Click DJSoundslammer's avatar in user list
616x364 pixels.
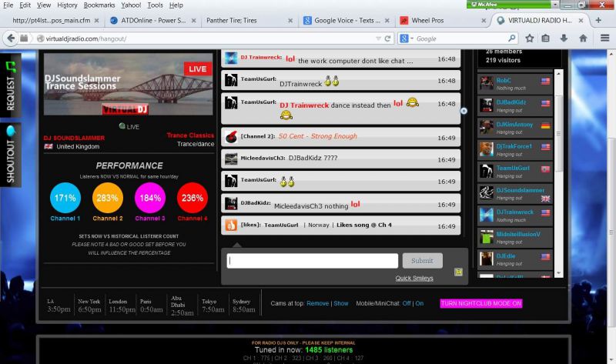coord(486,193)
